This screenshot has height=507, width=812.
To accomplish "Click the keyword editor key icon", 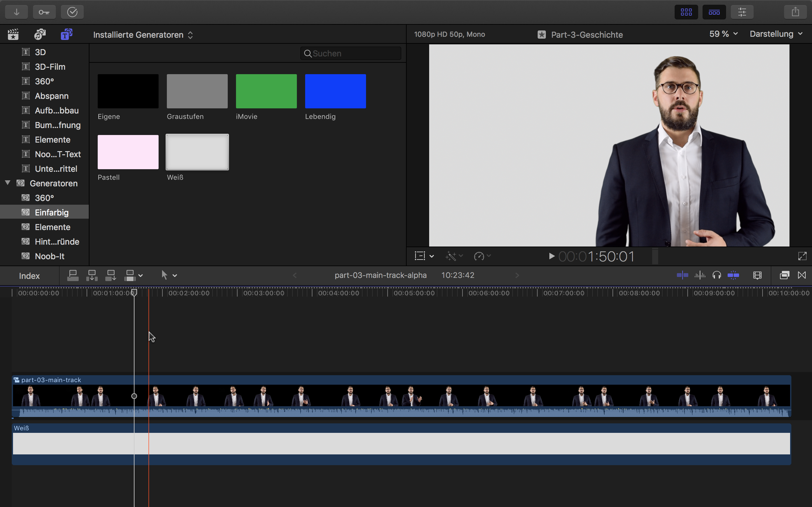I will pyautogui.click(x=44, y=12).
